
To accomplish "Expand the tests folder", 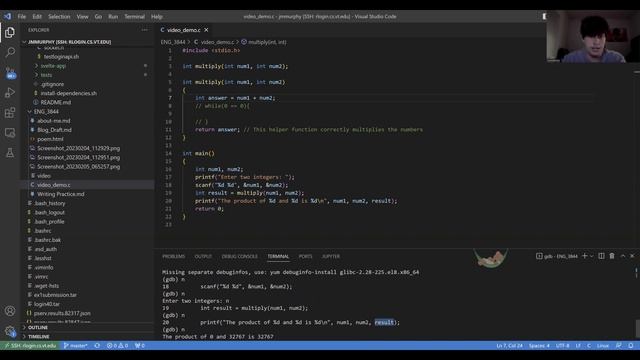I will 46,75.
